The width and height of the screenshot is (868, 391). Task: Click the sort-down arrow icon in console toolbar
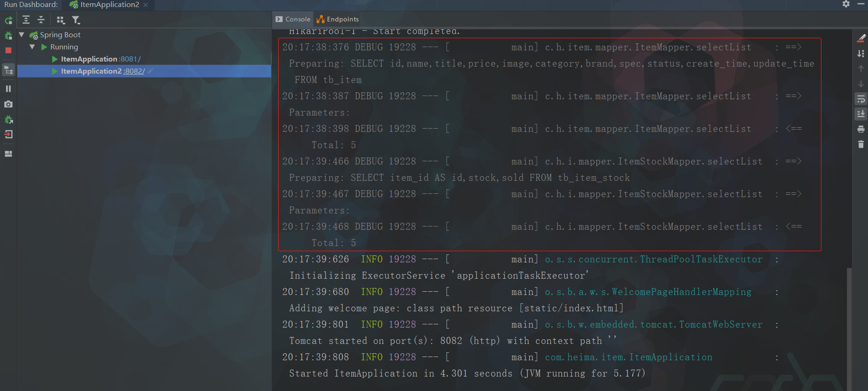coord(861,54)
